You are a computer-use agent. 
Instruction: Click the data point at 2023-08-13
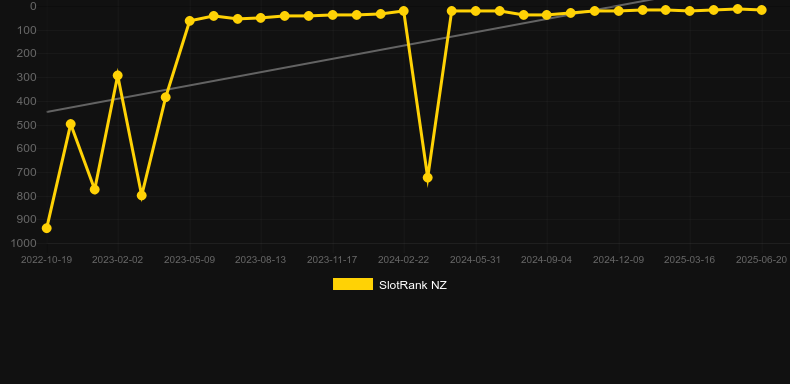[x=260, y=18]
